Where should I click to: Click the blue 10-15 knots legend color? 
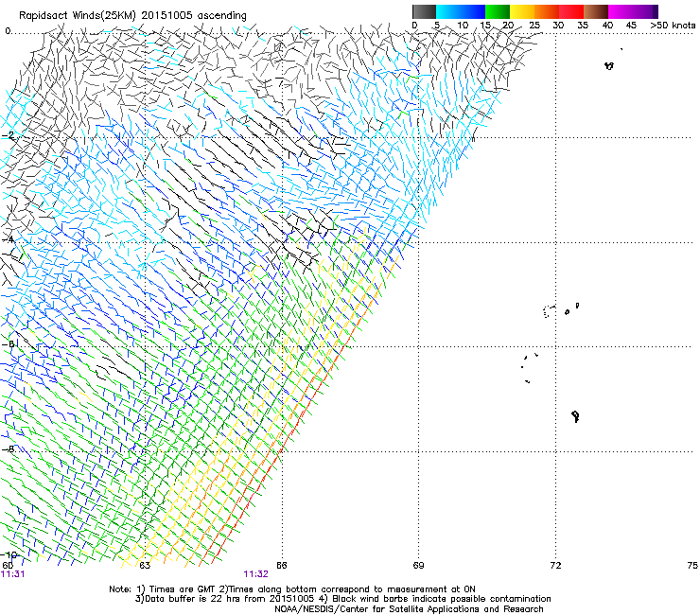tap(473, 11)
